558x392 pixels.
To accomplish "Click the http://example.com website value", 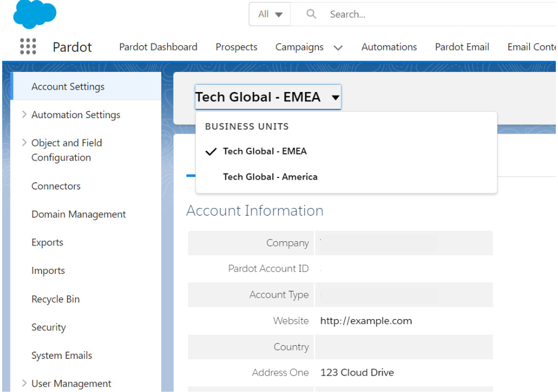I will [x=366, y=321].
